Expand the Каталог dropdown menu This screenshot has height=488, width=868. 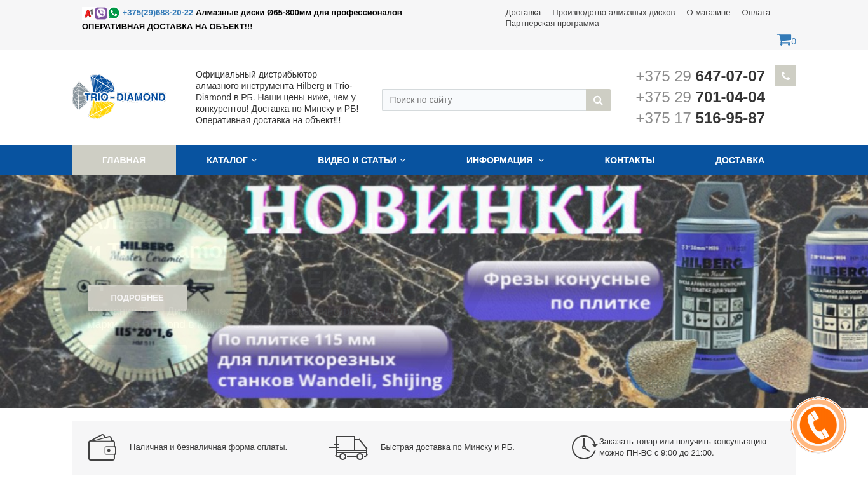click(232, 160)
